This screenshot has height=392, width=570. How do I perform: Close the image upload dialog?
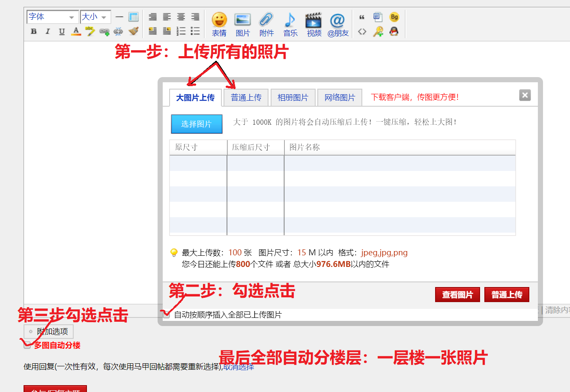coord(525,95)
